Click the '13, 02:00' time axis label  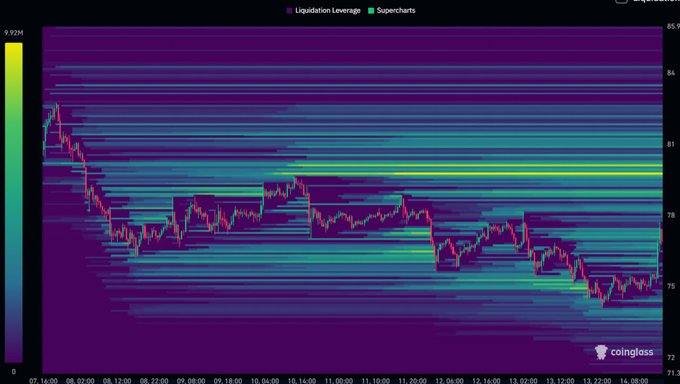pos(523,381)
